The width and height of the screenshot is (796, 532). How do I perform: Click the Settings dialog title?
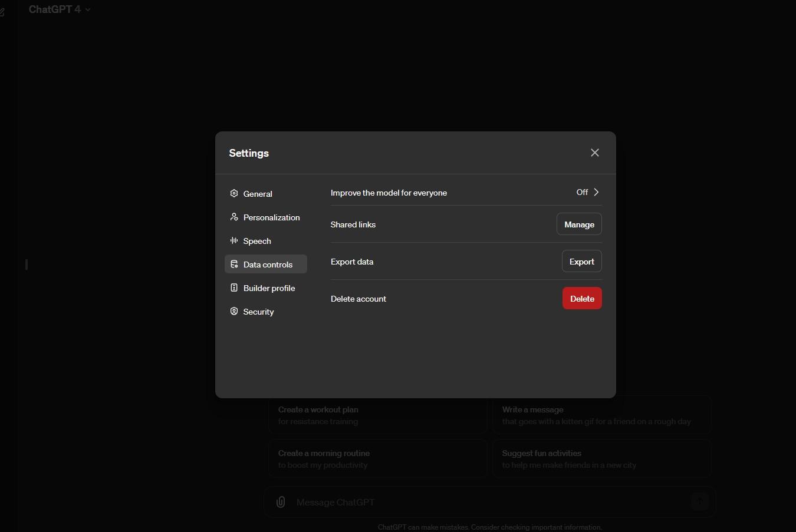249,153
